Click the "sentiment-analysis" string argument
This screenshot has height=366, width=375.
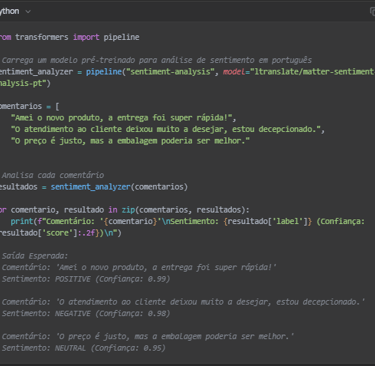tap(170, 72)
